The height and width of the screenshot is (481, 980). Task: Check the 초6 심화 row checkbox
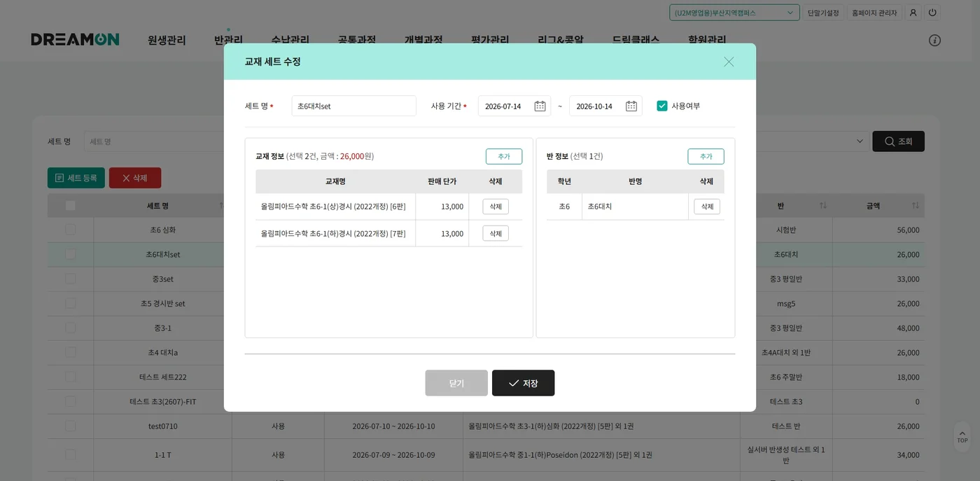70,230
